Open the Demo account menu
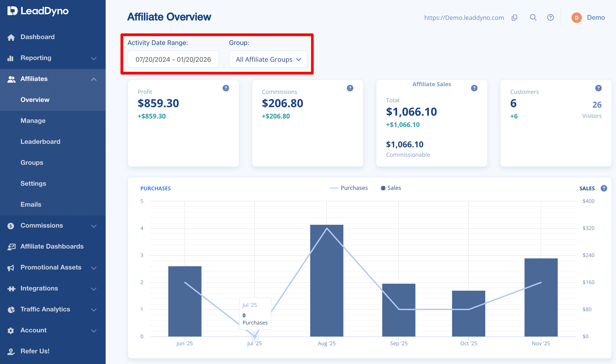This screenshot has height=364, width=616. (596, 17)
